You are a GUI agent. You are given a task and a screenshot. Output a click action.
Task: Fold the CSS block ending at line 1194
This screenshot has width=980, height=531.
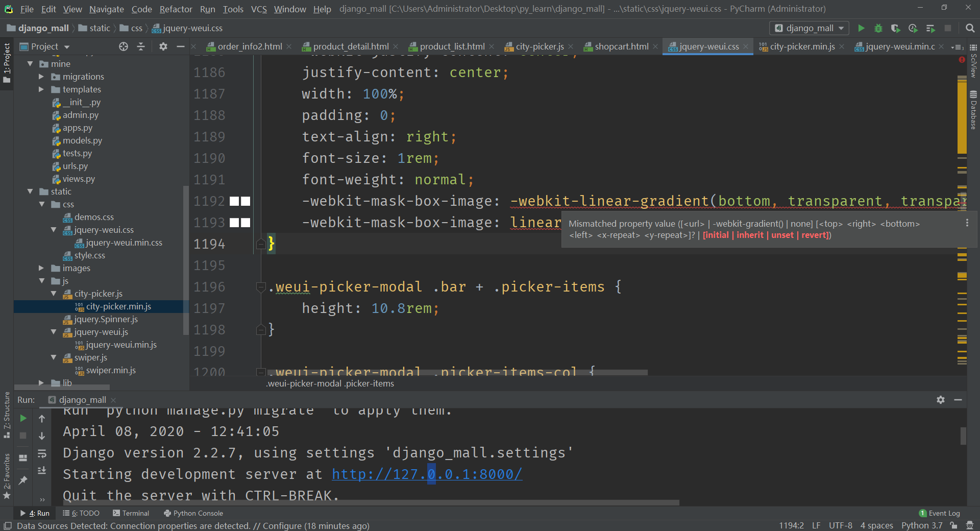(x=261, y=244)
